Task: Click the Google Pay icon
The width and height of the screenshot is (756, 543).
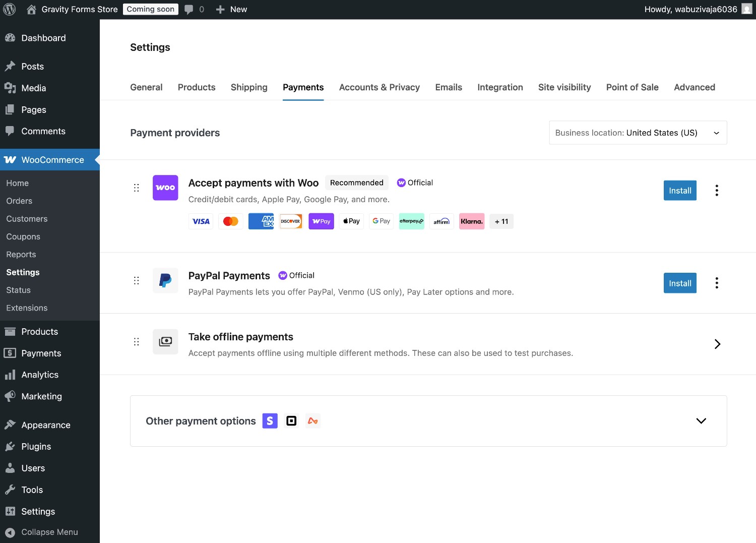Action: coord(382,221)
